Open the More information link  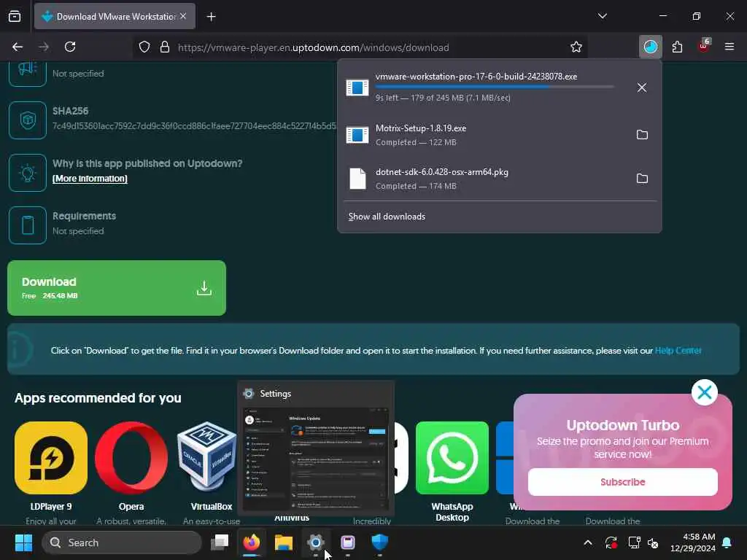point(90,179)
